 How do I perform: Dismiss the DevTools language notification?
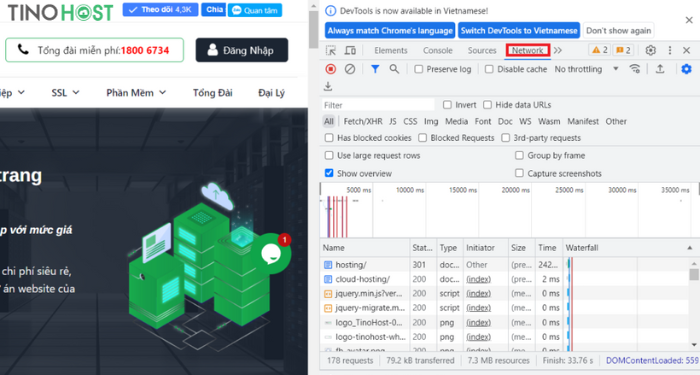point(689,20)
